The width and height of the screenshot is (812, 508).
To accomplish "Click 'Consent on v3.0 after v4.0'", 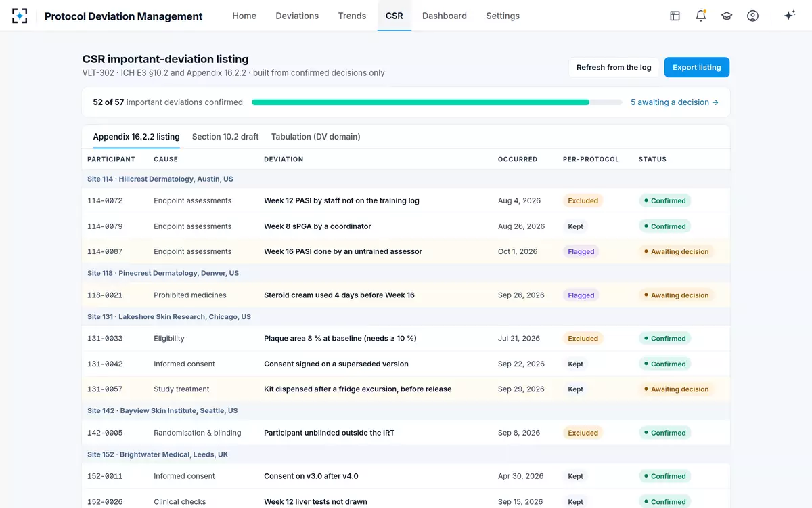I will pyautogui.click(x=311, y=476).
